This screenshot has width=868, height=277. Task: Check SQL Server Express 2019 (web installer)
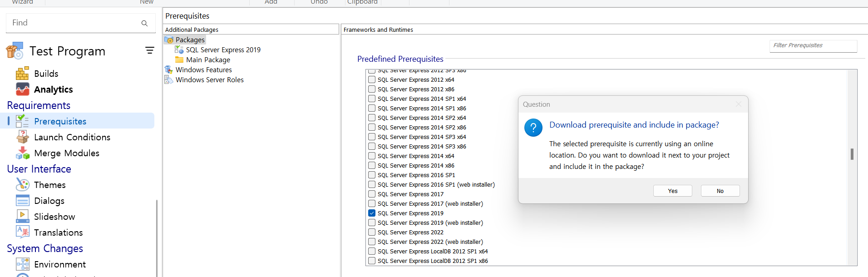372,223
